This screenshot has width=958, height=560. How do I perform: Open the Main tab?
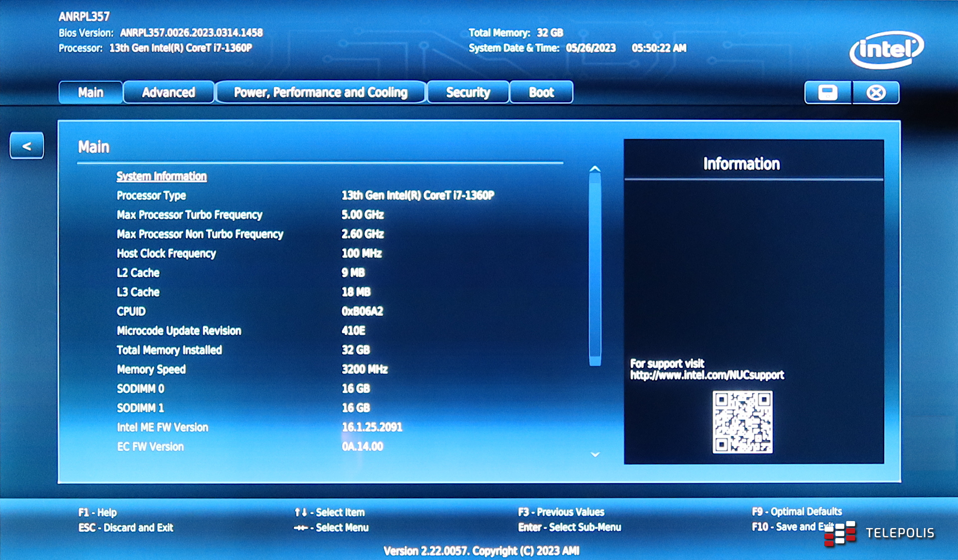91,93
